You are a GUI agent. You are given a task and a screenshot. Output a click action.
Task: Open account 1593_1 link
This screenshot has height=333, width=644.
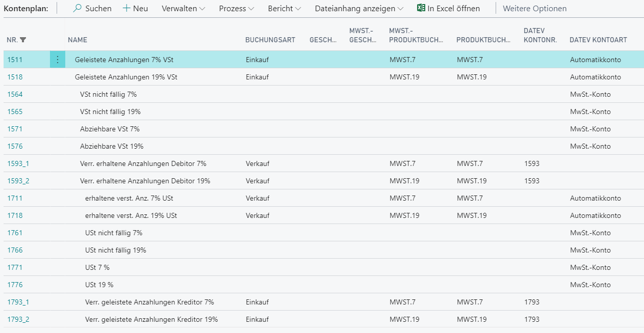click(x=18, y=163)
